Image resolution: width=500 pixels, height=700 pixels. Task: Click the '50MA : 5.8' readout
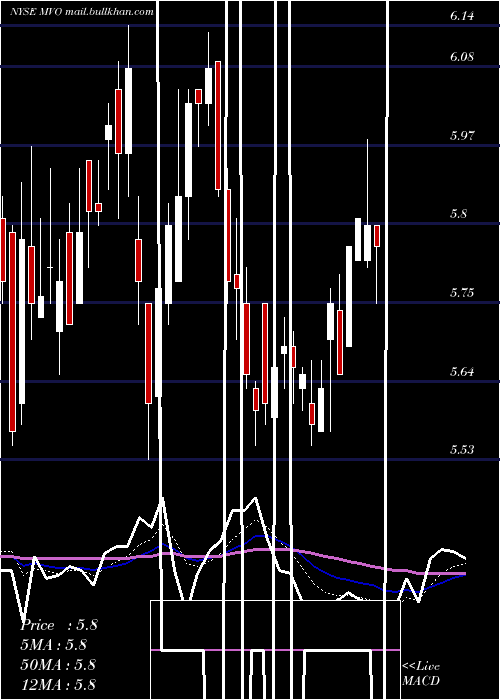coord(58,665)
